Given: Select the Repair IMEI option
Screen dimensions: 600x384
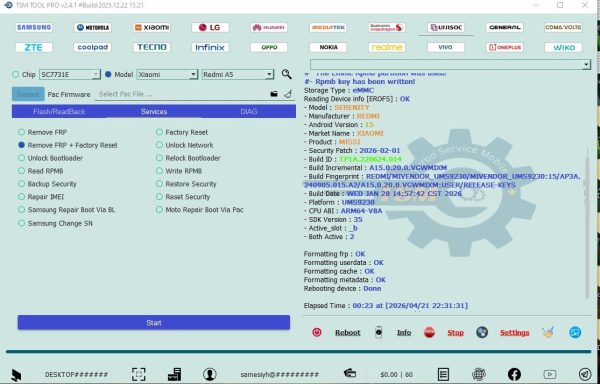Looking at the screenshot, I should point(41,197).
